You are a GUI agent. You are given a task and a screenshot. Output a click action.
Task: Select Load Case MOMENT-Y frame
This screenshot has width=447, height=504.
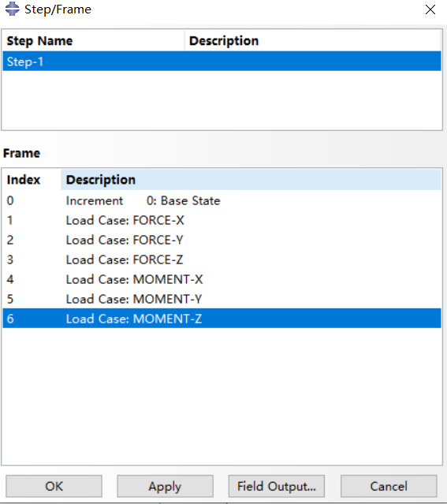tap(222, 299)
